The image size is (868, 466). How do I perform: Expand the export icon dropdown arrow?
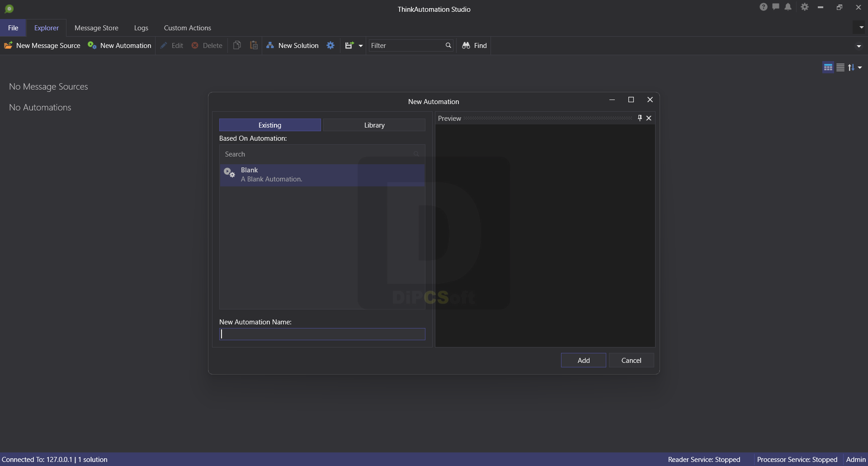tap(361, 46)
